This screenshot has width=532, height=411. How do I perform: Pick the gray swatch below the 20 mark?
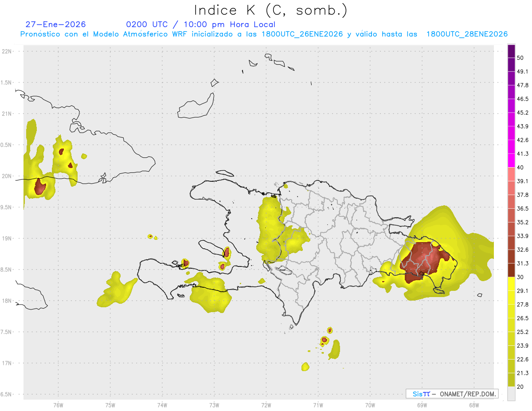pyautogui.click(x=511, y=394)
